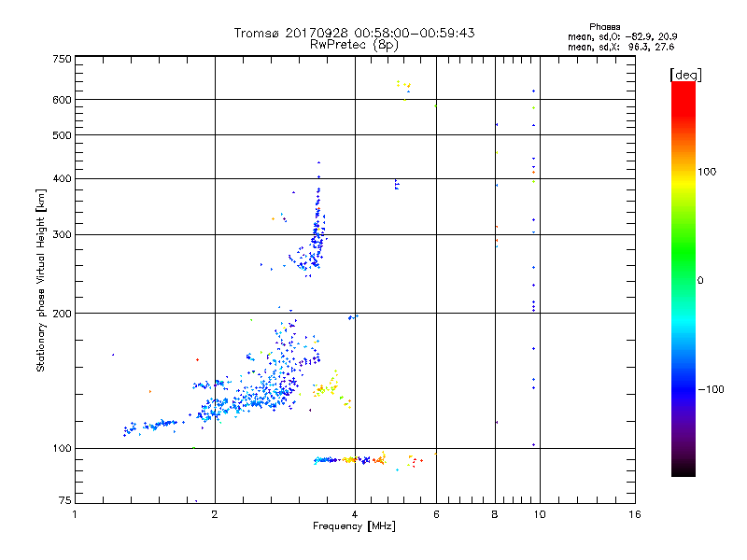Click the y-axis tick label 200
This screenshot has width=747, height=560.
point(62,314)
